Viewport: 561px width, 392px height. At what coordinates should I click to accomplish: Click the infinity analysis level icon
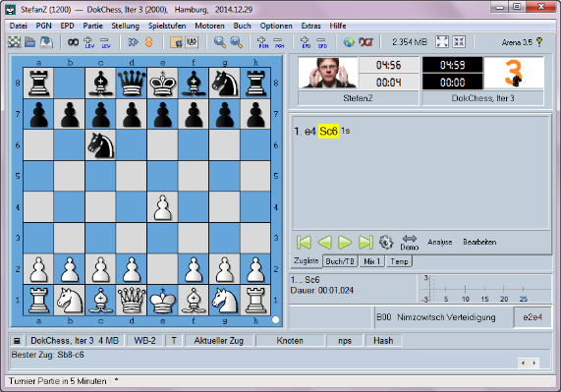(x=73, y=42)
